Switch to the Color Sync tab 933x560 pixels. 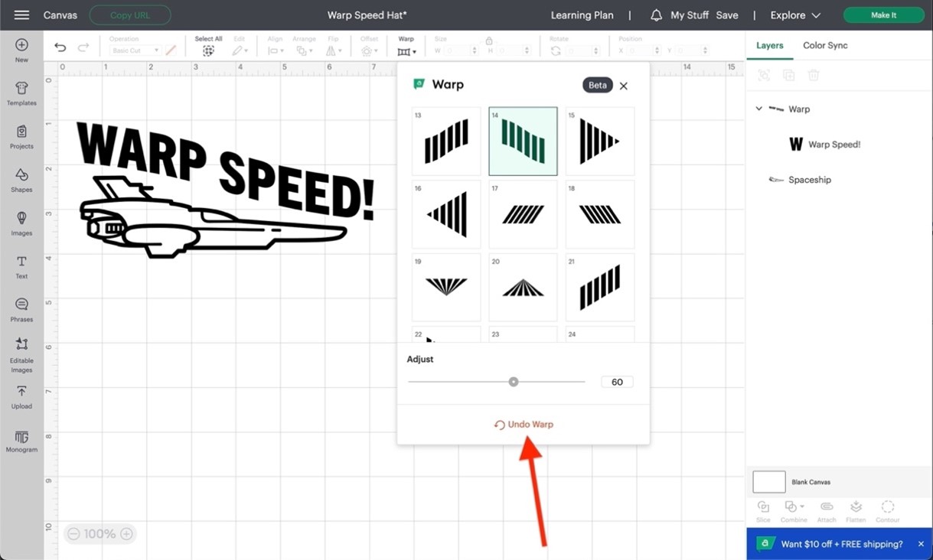(x=825, y=45)
